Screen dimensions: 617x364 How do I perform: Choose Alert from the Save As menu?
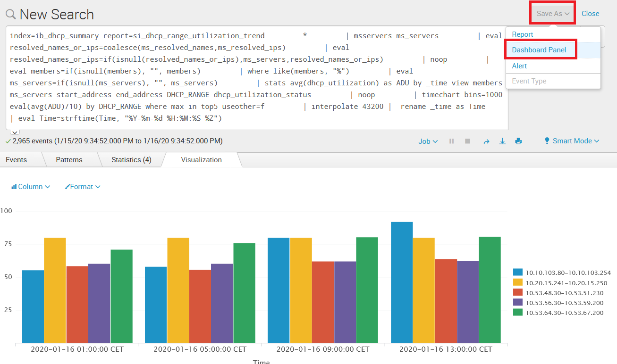click(x=519, y=66)
